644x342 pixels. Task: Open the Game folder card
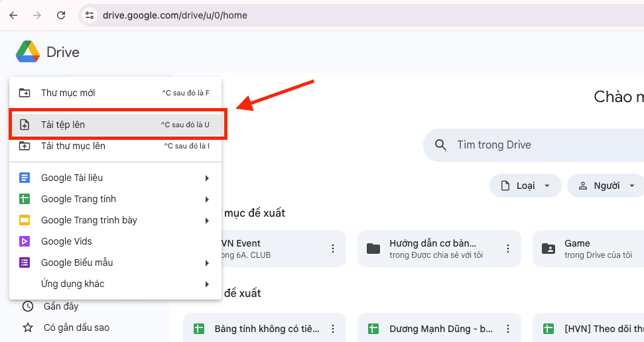(588, 249)
